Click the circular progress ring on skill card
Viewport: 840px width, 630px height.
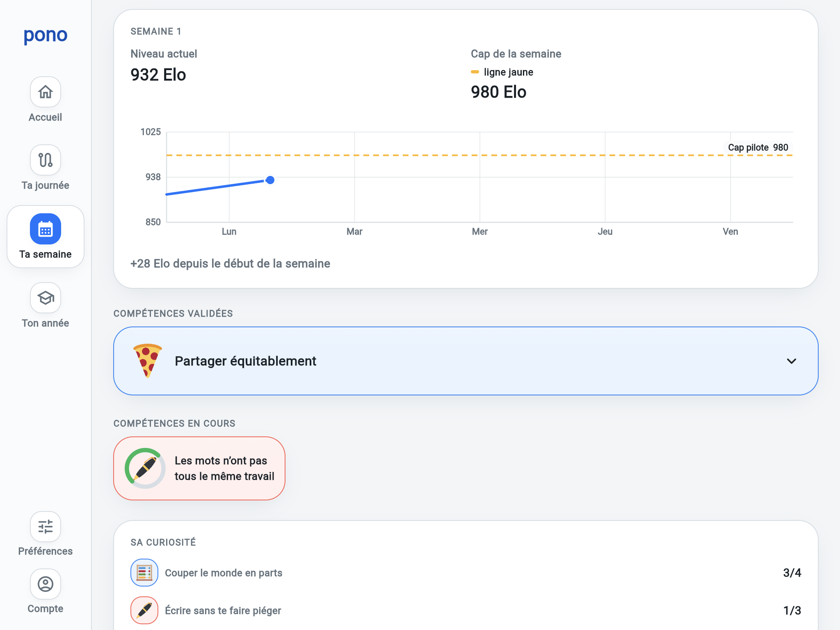(145, 468)
